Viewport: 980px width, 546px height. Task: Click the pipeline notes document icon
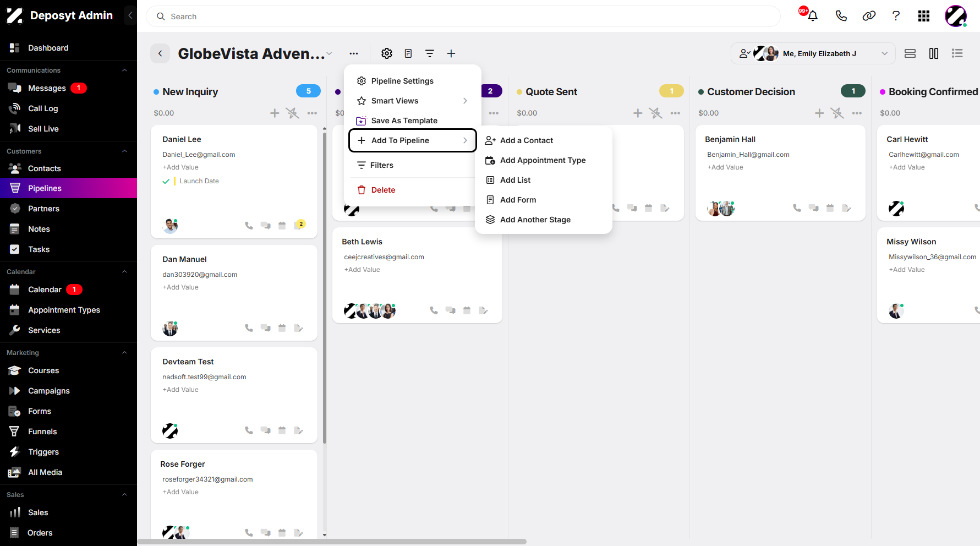(408, 53)
